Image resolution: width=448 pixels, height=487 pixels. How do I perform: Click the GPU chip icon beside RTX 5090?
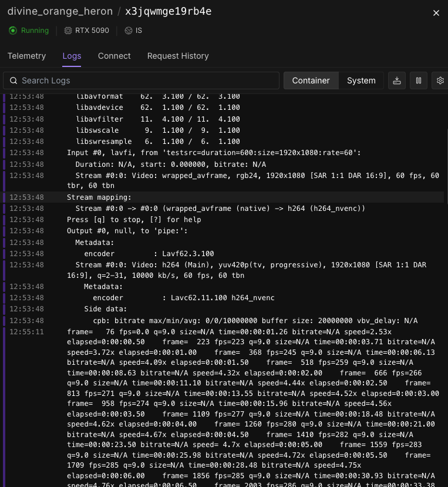(x=68, y=31)
